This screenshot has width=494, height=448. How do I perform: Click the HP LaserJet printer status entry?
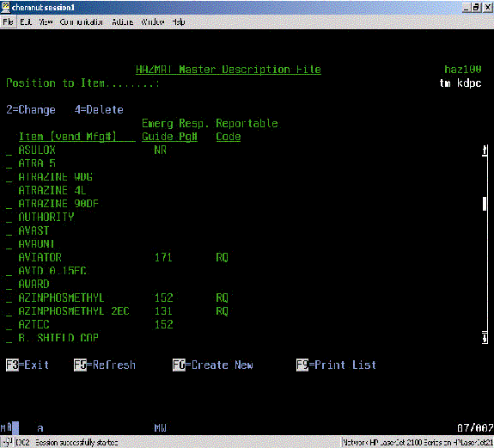pos(418,442)
